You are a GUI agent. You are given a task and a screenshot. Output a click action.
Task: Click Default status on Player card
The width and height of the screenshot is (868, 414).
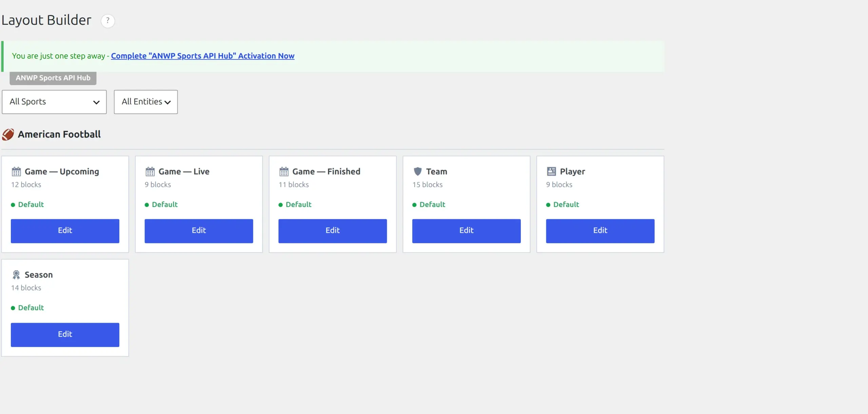pos(563,205)
